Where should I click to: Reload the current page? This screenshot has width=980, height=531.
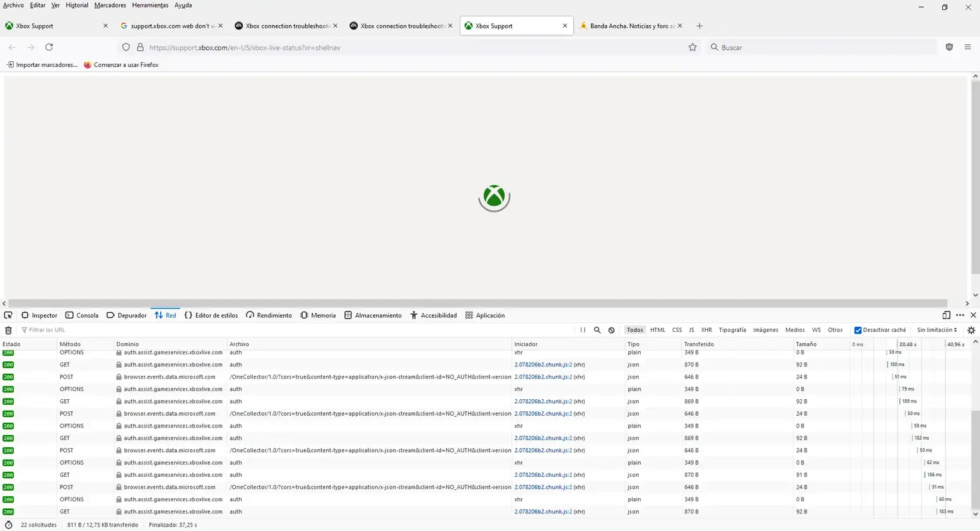pyautogui.click(x=49, y=47)
